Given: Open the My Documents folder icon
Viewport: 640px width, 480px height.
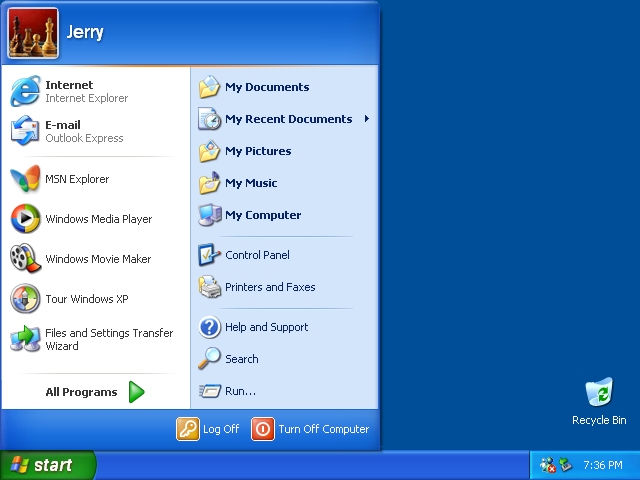Looking at the screenshot, I should [x=209, y=87].
